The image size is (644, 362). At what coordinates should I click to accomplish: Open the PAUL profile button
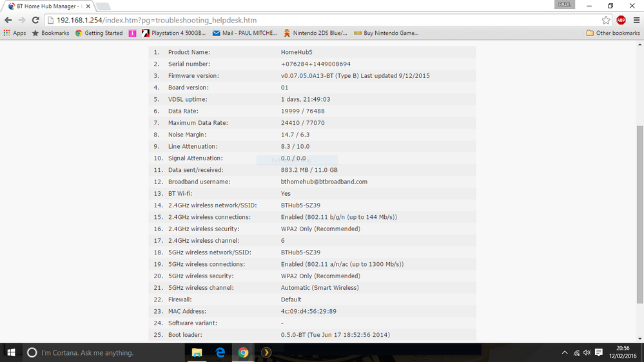pos(564,5)
